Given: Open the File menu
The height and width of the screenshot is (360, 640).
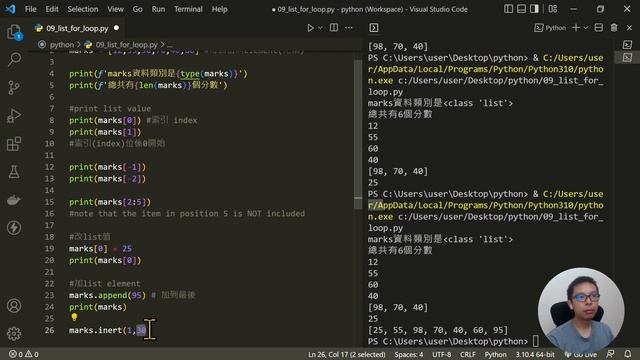Looking at the screenshot, I should pyautogui.click(x=31, y=9).
